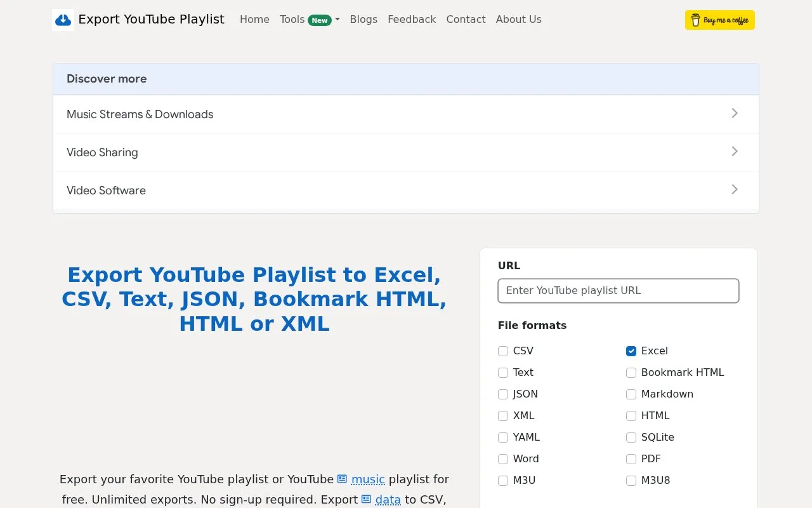Click the Video Sharing row text
This screenshot has height=508, width=812.
coord(102,152)
